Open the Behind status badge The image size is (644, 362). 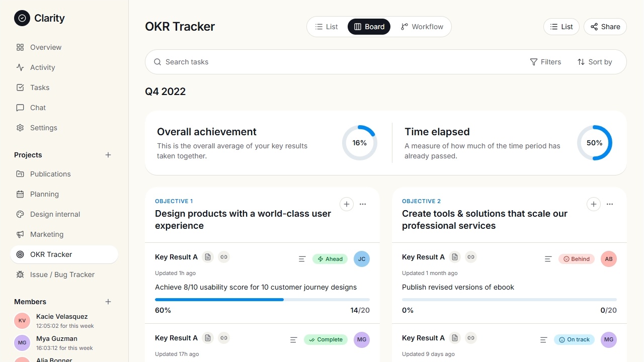pyautogui.click(x=577, y=259)
